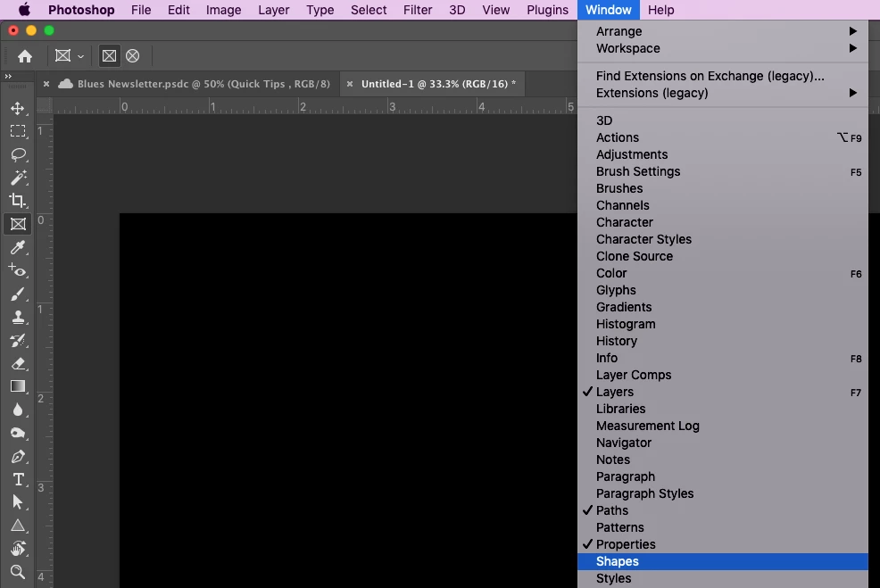Select the Brush tool
Image resolution: width=880 pixels, height=588 pixels.
coord(18,294)
